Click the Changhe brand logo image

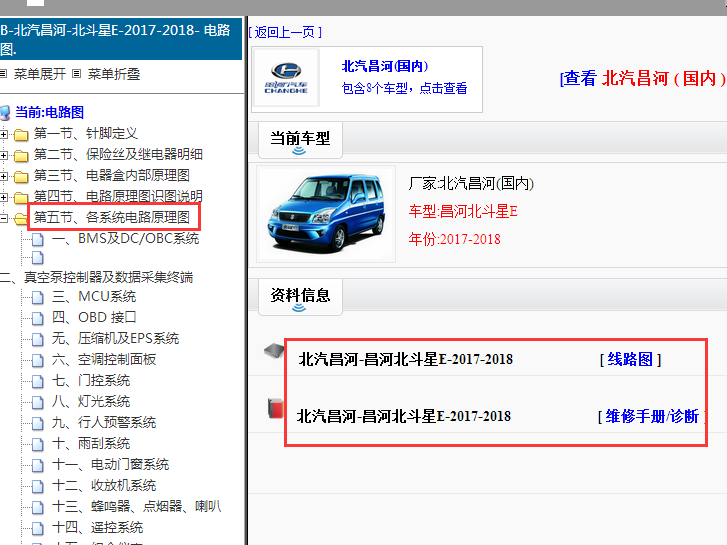286,78
